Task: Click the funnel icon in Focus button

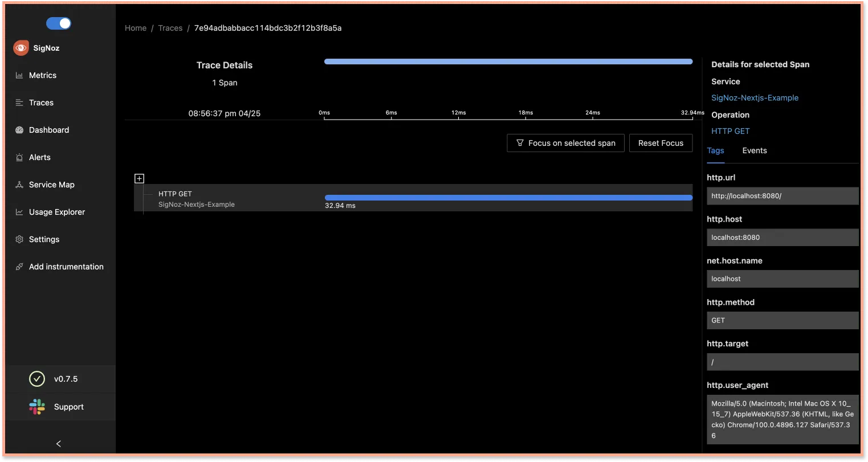Action: (x=520, y=143)
